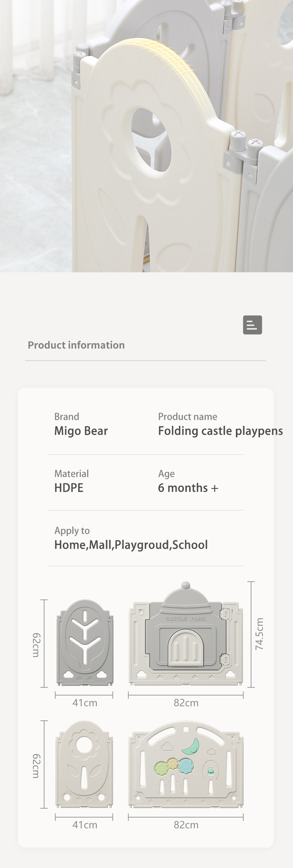Click the yellow gear flower on activity panel
Screen dimensions: 293x868
pyautogui.click(x=173, y=763)
